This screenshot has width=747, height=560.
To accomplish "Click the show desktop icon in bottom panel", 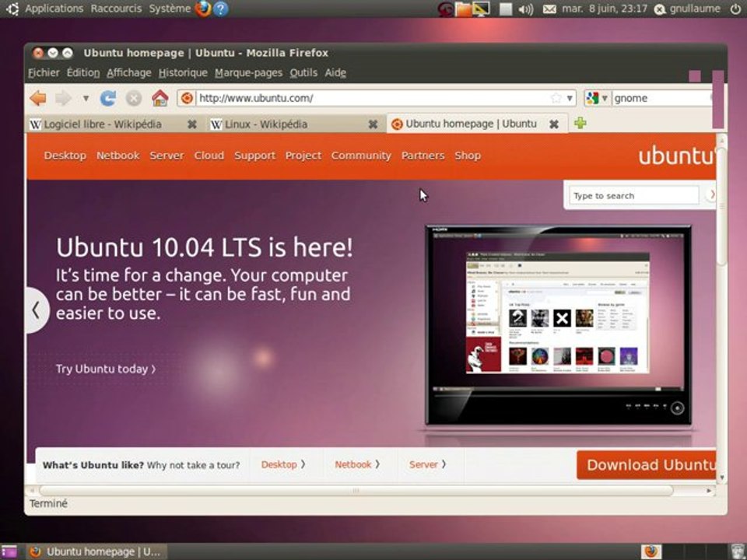I will point(9,551).
